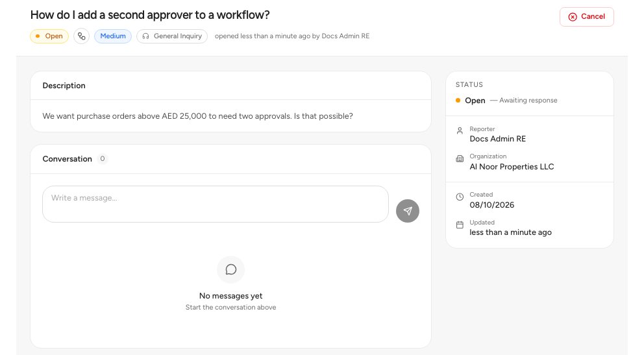Click the headset icon in General Inquiry
The height and width of the screenshot is (355, 644).
click(x=145, y=36)
